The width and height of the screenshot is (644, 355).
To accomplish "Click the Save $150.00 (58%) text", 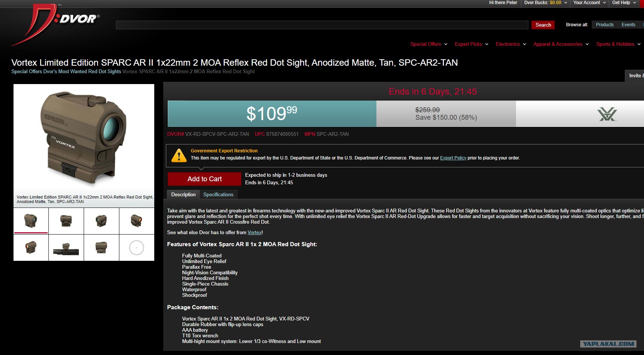I will [x=446, y=117].
